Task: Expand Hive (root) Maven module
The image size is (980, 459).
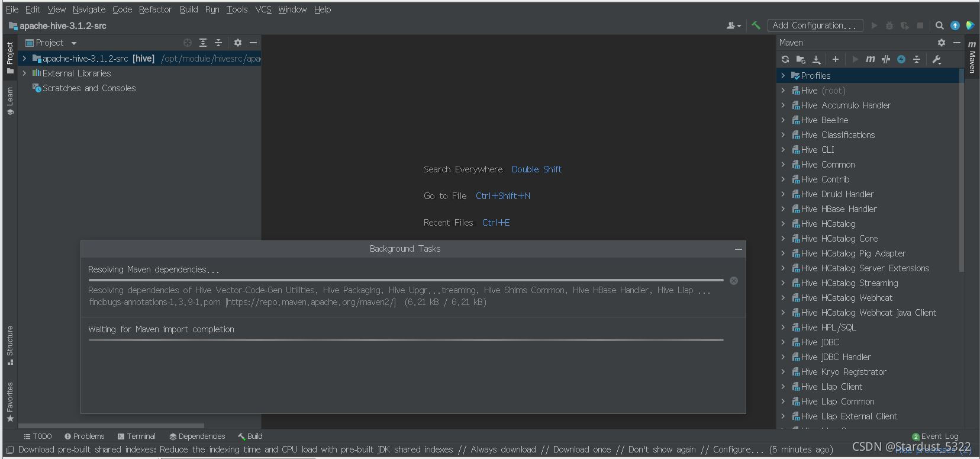Action: pos(783,91)
